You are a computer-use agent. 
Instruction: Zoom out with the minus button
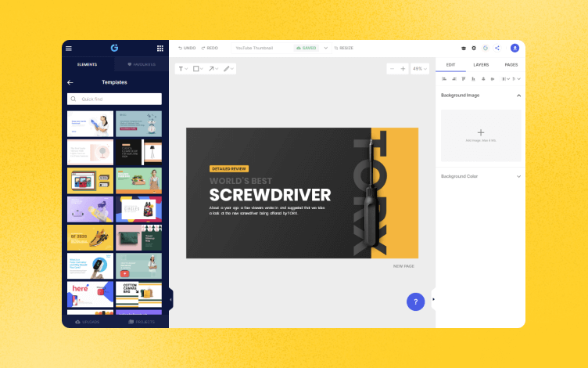click(393, 69)
